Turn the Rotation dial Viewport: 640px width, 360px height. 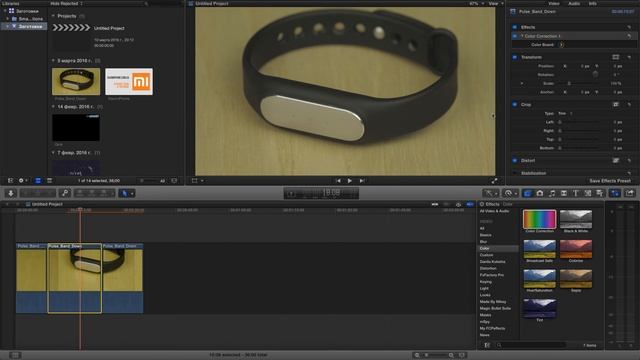(595, 74)
